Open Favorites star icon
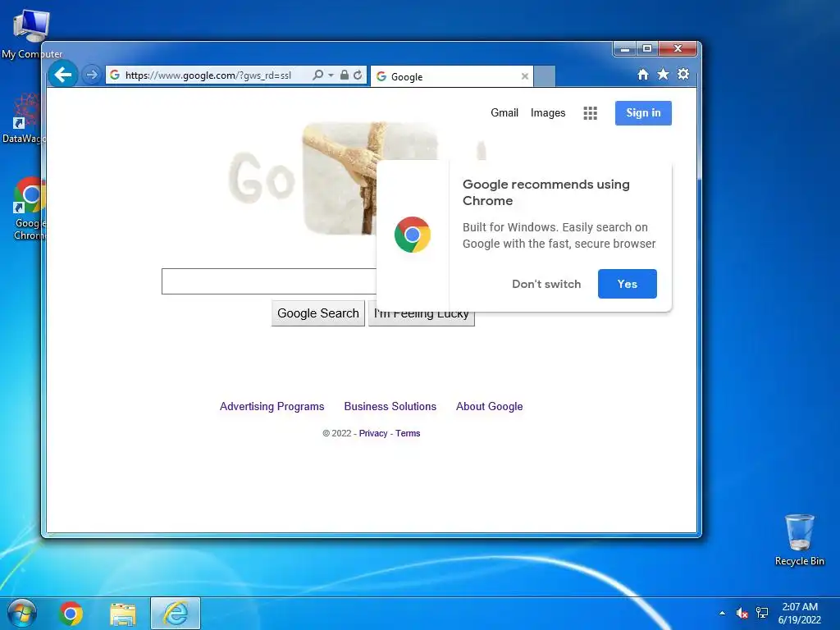The height and width of the screenshot is (630, 840). coord(663,75)
